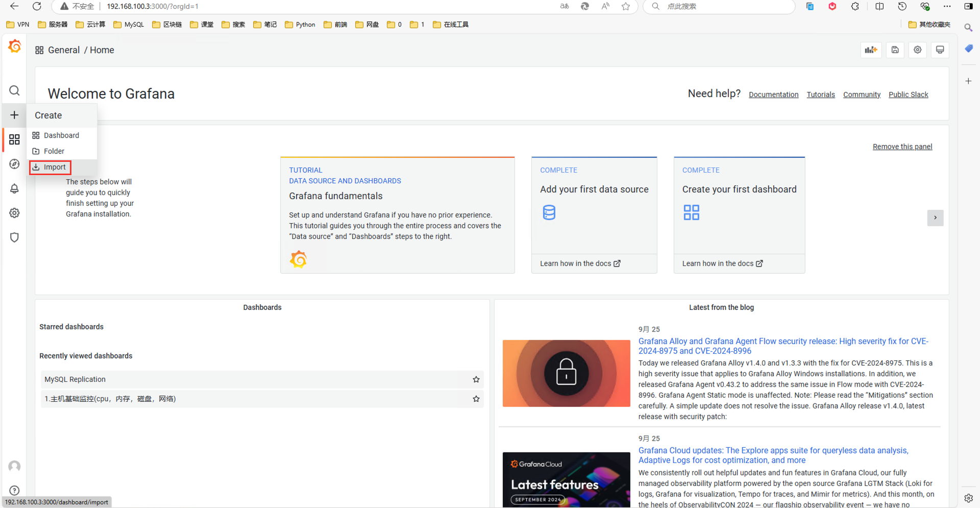Open the Tutorials link
Image resolution: width=980 pixels, height=508 pixels.
point(821,94)
